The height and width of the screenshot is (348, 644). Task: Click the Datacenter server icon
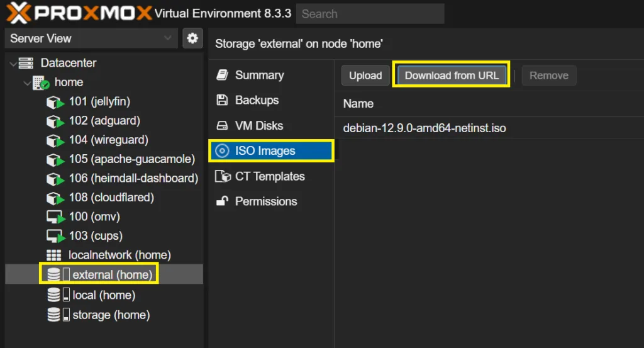tap(26, 63)
